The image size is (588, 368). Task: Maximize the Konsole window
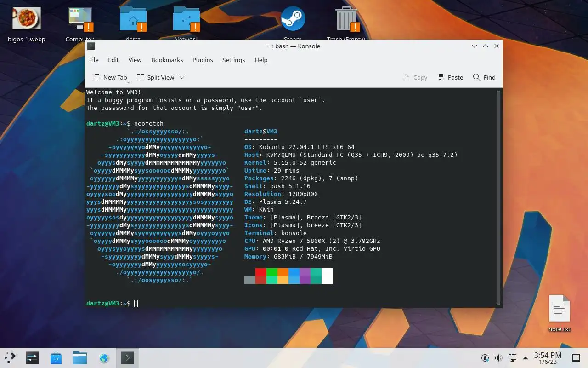486,46
